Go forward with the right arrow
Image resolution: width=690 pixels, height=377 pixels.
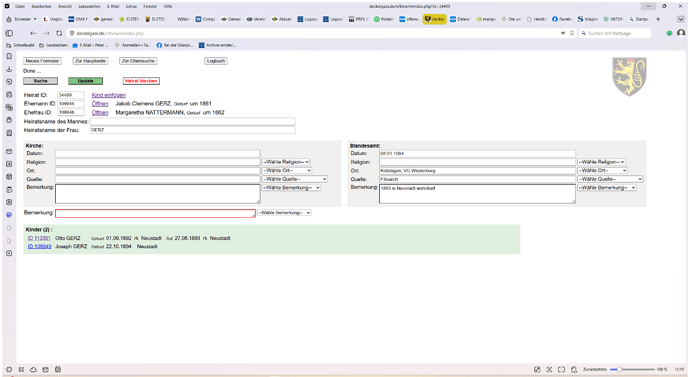tap(46, 33)
